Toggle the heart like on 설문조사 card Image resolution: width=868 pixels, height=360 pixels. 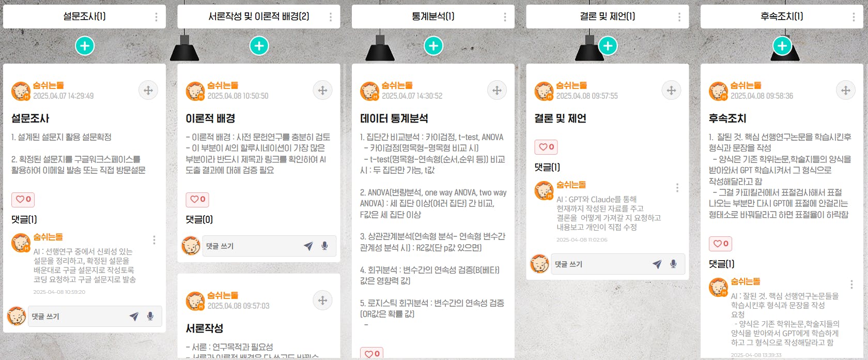pos(23,200)
